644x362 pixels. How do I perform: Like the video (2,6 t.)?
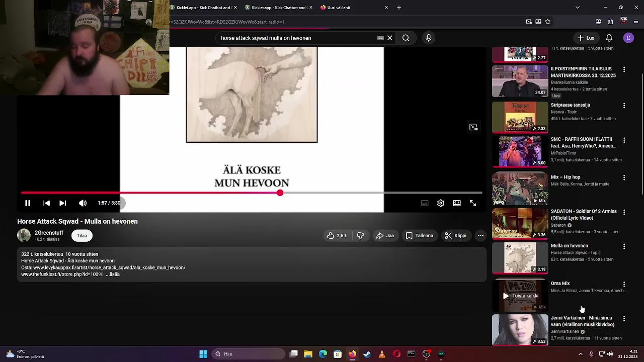[x=337, y=235]
